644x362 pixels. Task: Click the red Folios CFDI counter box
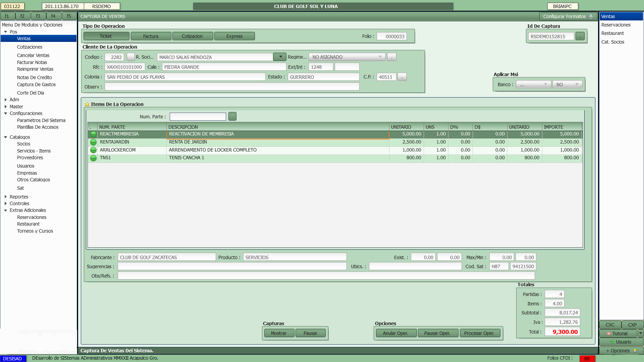point(587,358)
